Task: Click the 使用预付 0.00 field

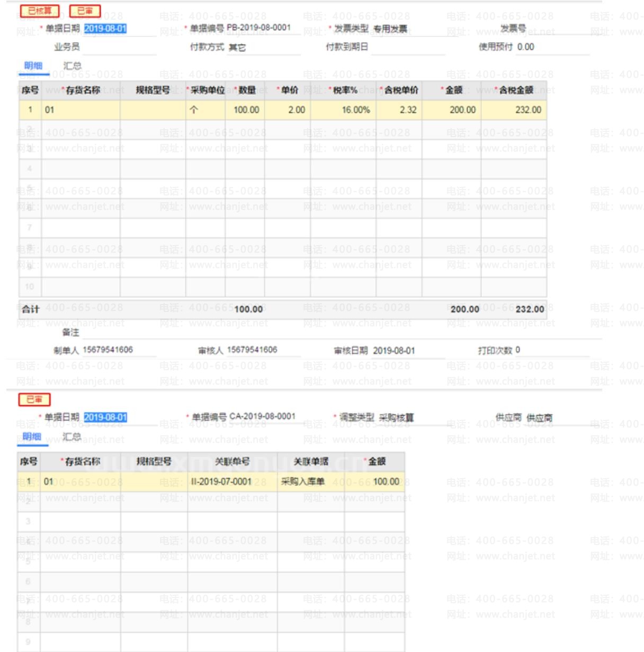Action: (552, 47)
